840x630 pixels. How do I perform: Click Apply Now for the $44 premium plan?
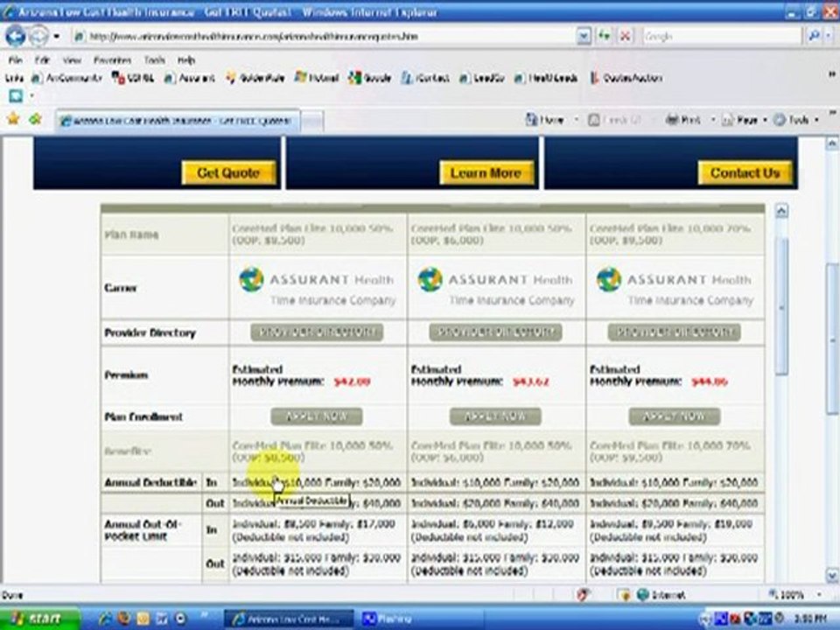pyautogui.click(x=675, y=416)
